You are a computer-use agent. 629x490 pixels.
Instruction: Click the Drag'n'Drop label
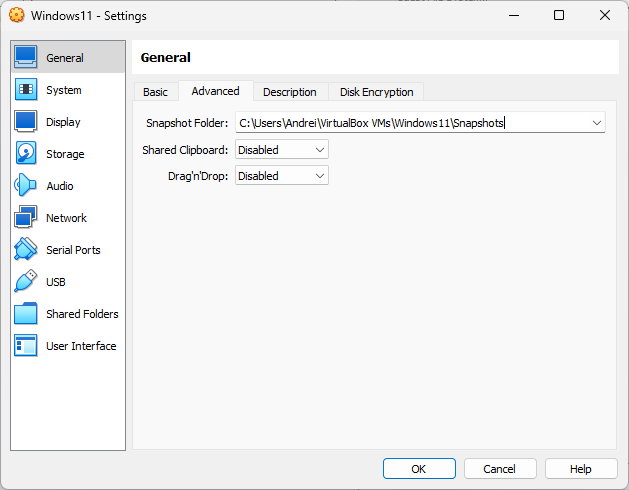tap(198, 176)
